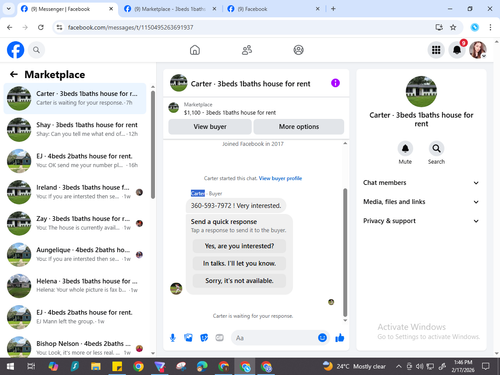The height and width of the screenshot is (375, 500).
Task: Send a thumbs-up like
Action: (x=340, y=338)
